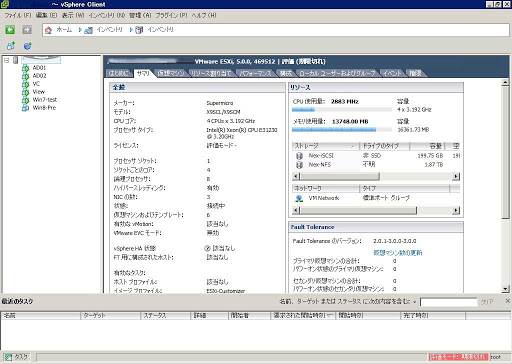Click the memory usage progress bar
Screen dimensions: 512x364
click(x=342, y=130)
